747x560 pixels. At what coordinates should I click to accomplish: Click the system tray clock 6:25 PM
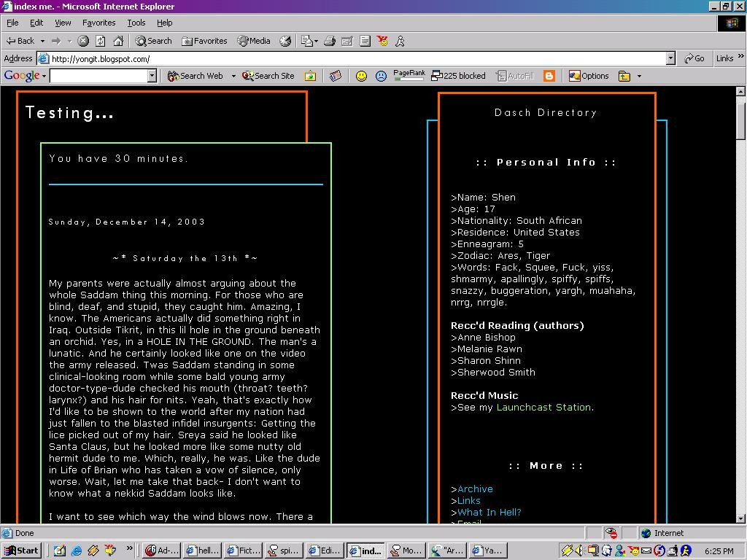[x=719, y=551]
